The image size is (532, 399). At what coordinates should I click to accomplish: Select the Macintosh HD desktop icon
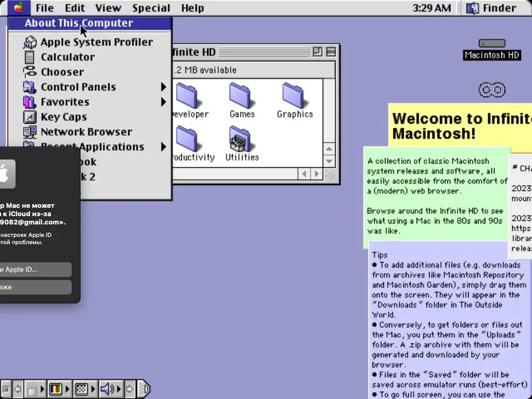pyautogui.click(x=491, y=50)
